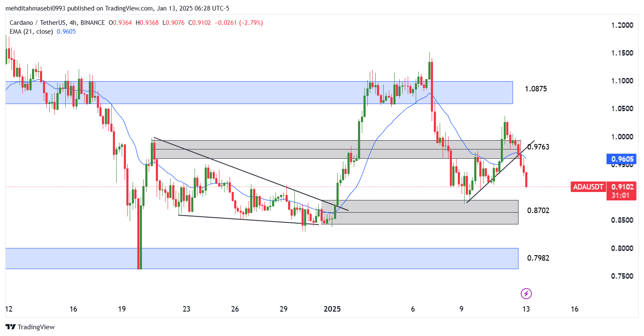
Task: Click the 0.7982 support zone label
Action: (x=538, y=258)
